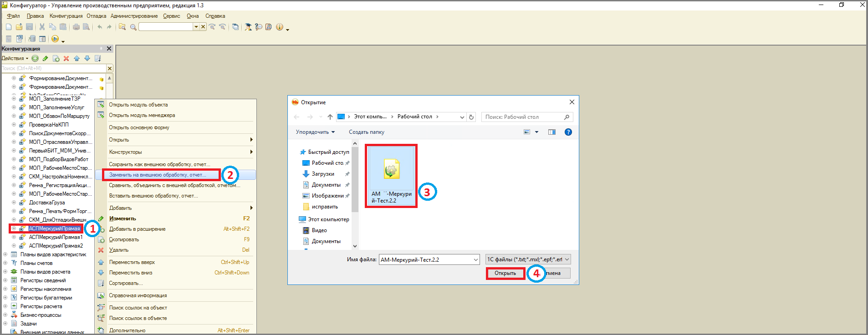
Task: Click green Add icon in Configuration panel
Action: (35, 58)
